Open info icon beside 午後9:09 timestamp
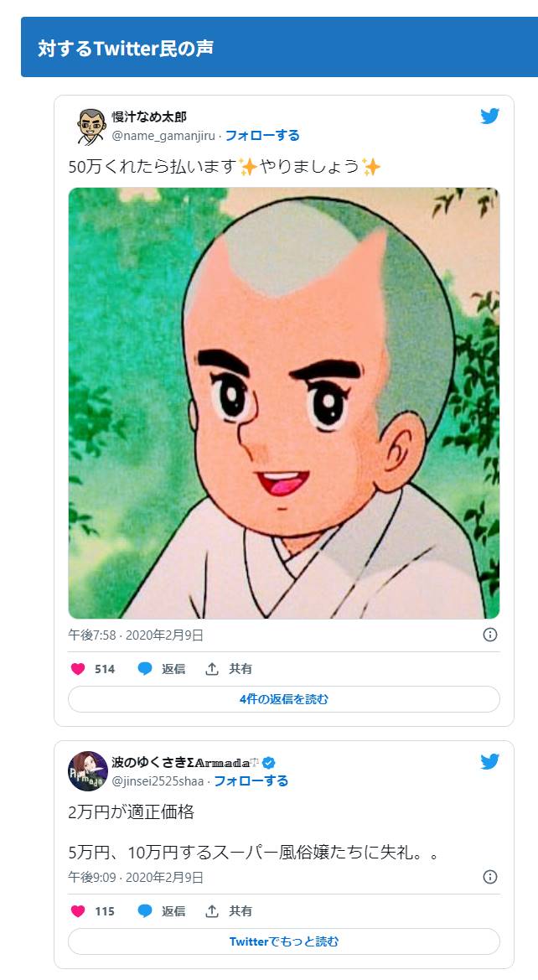The height and width of the screenshot is (980, 538). pyautogui.click(x=490, y=877)
